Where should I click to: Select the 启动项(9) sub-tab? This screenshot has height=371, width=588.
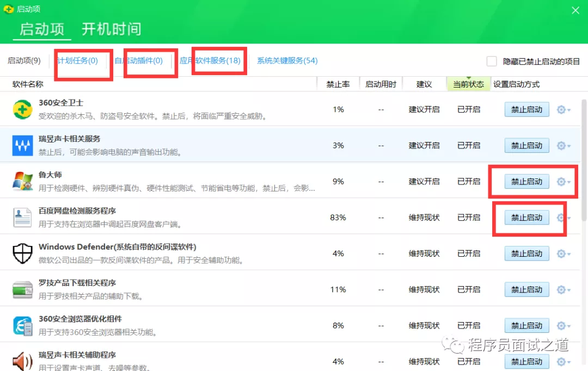(x=24, y=61)
